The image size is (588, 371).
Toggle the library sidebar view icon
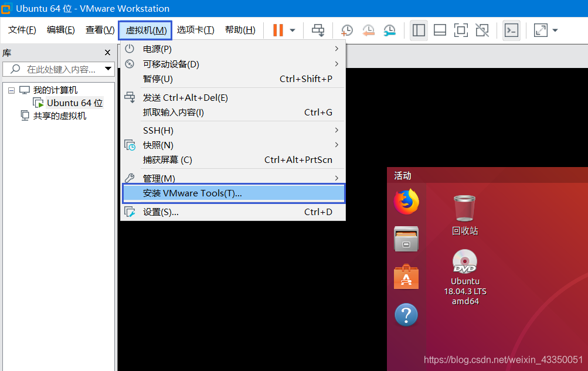coord(419,30)
